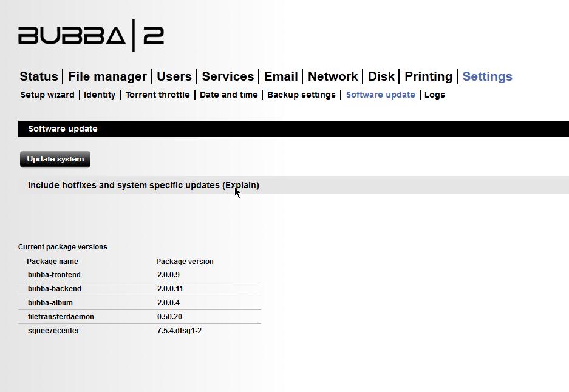The width and height of the screenshot is (569, 392).
Task: Open the Backup settings tab
Action: coord(301,95)
